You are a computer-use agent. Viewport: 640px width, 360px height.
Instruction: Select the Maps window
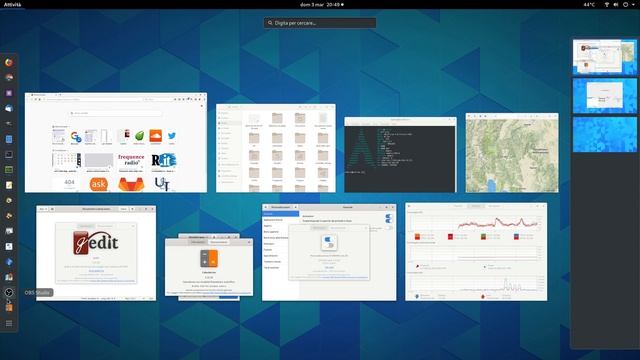click(512, 153)
